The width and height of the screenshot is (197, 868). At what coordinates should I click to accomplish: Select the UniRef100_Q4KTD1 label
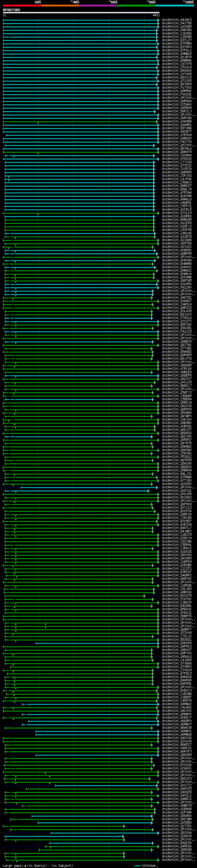click(177, 297)
